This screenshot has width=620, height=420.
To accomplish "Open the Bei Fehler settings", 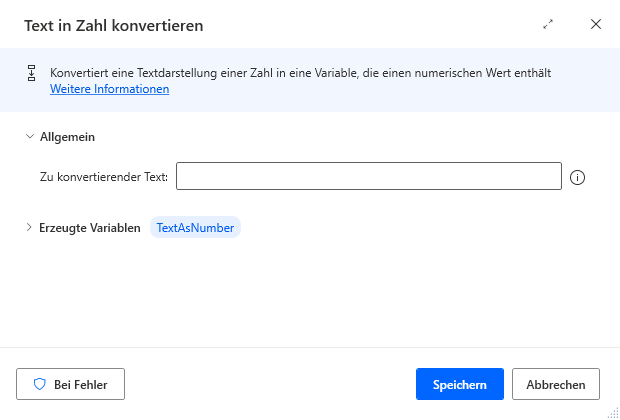I will point(70,384).
